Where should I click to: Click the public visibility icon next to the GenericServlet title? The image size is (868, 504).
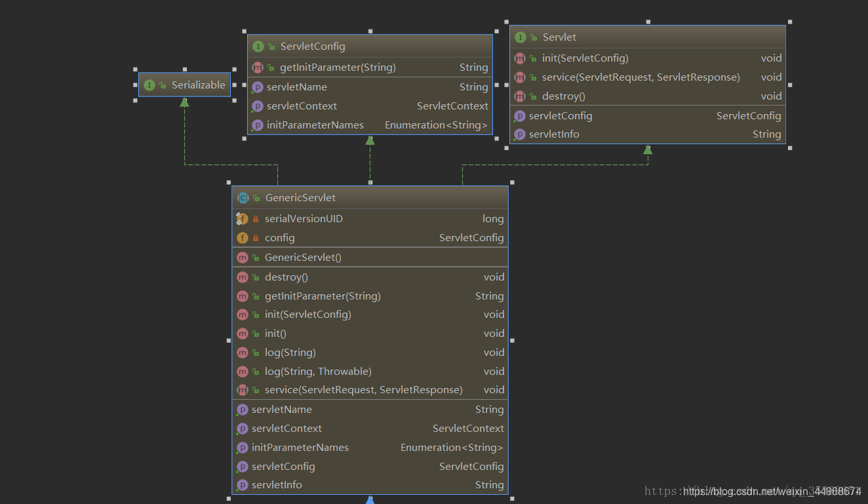(x=256, y=198)
